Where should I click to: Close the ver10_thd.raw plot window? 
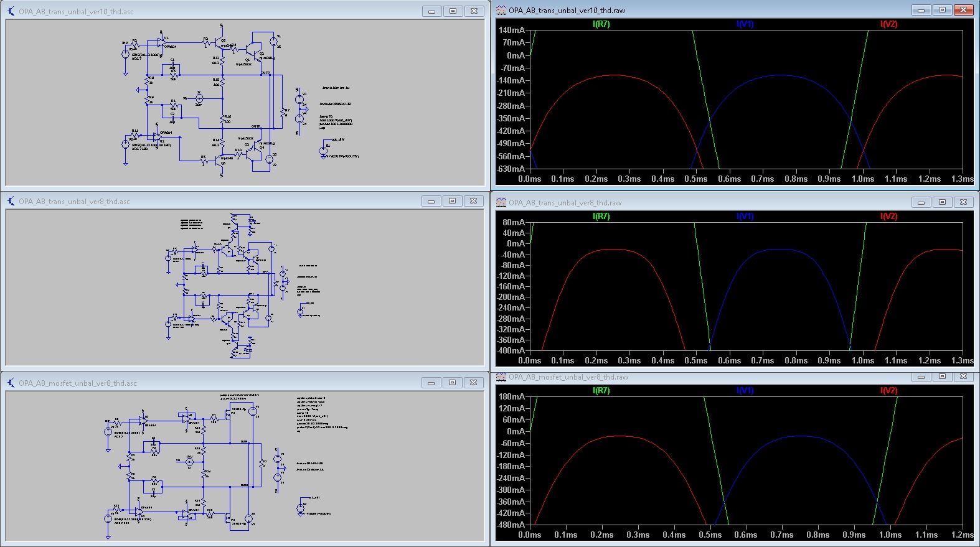point(963,10)
